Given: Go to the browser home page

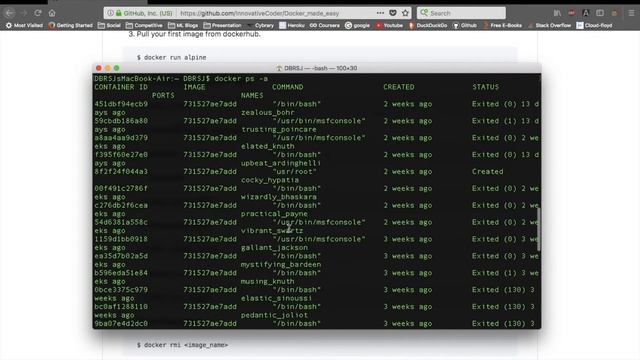Looking at the screenshot, I should [x=52, y=13].
